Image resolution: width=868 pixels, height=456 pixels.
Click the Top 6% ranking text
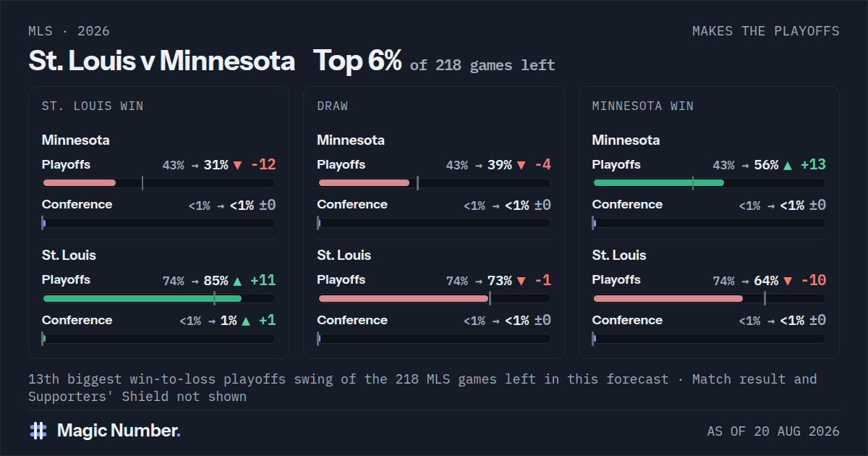point(357,62)
